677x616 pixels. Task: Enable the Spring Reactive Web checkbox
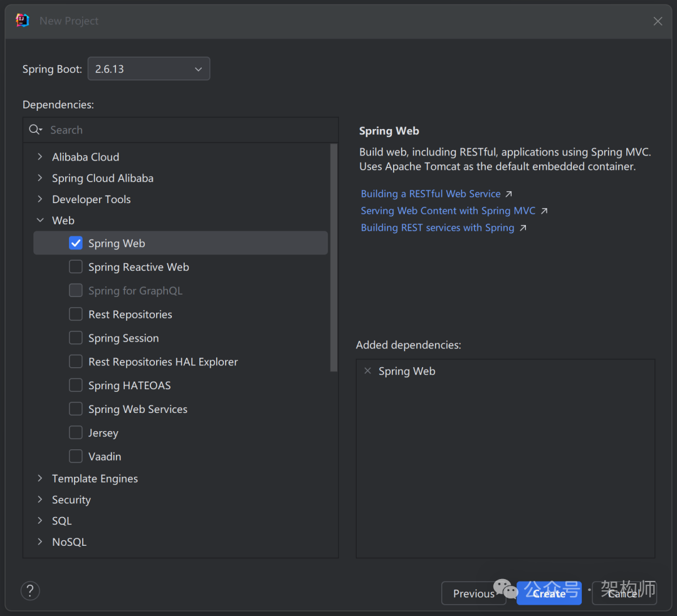click(x=76, y=267)
